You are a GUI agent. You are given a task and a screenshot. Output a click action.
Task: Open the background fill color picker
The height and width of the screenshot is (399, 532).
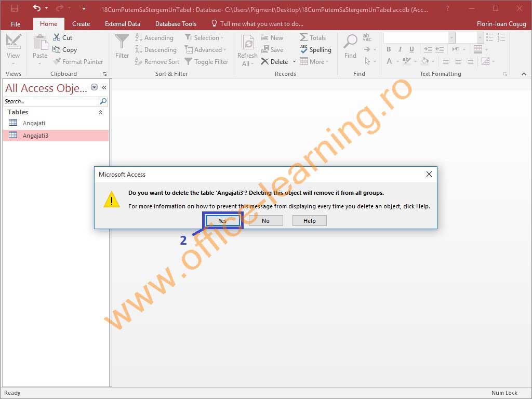coord(433,61)
